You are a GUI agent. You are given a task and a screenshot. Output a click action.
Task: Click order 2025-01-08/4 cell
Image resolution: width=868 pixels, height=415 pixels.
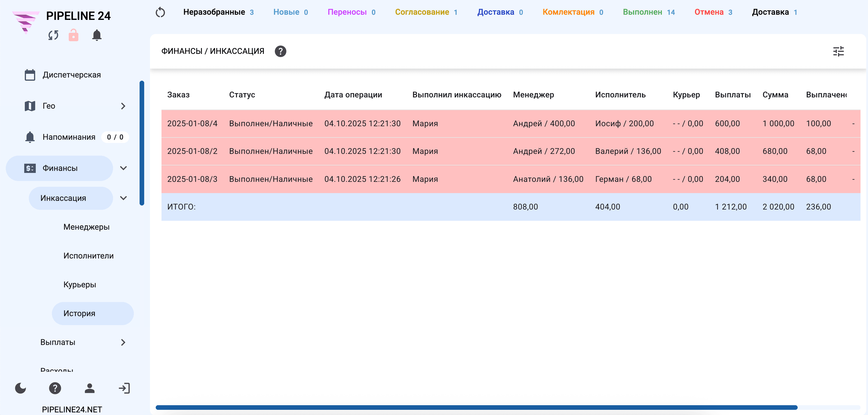[192, 124]
